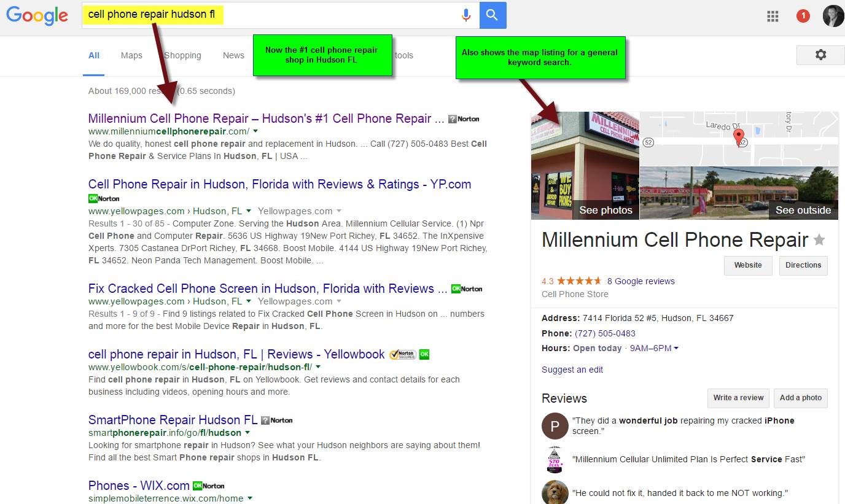Switch to the Shopping tab
This screenshot has width=845, height=504.
182,55
